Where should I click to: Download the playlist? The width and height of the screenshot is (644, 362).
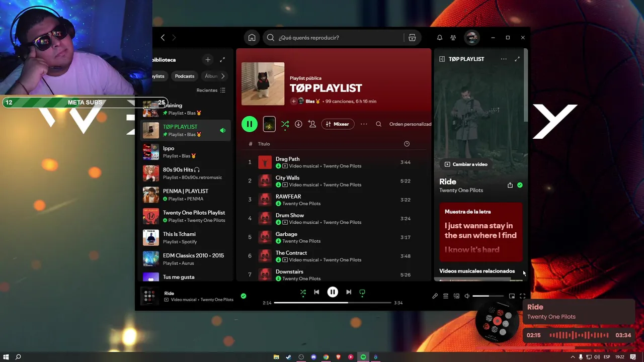[x=298, y=124]
